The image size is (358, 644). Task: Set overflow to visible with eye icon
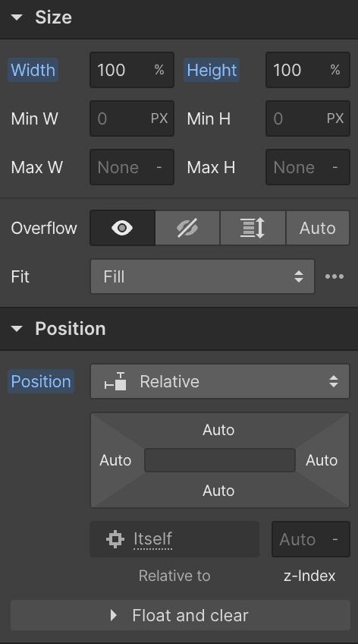pyautogui.click(x=122, y=228)
